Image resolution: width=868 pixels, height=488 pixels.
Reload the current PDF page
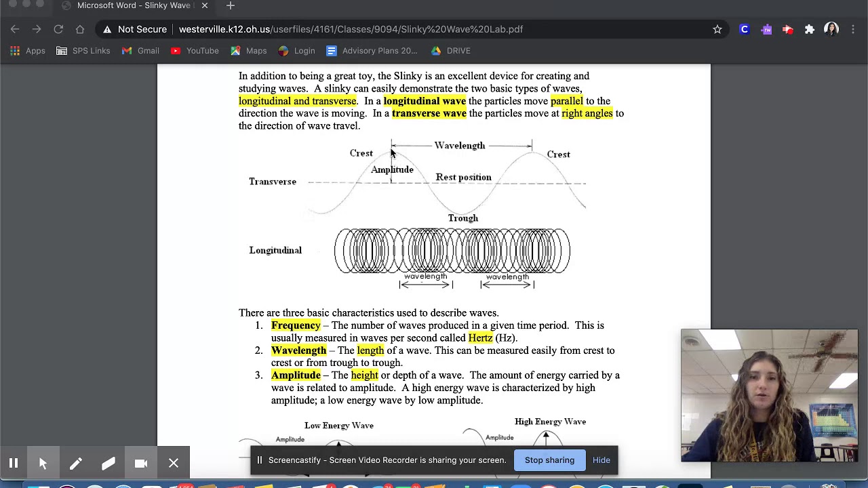click(58, 29)
